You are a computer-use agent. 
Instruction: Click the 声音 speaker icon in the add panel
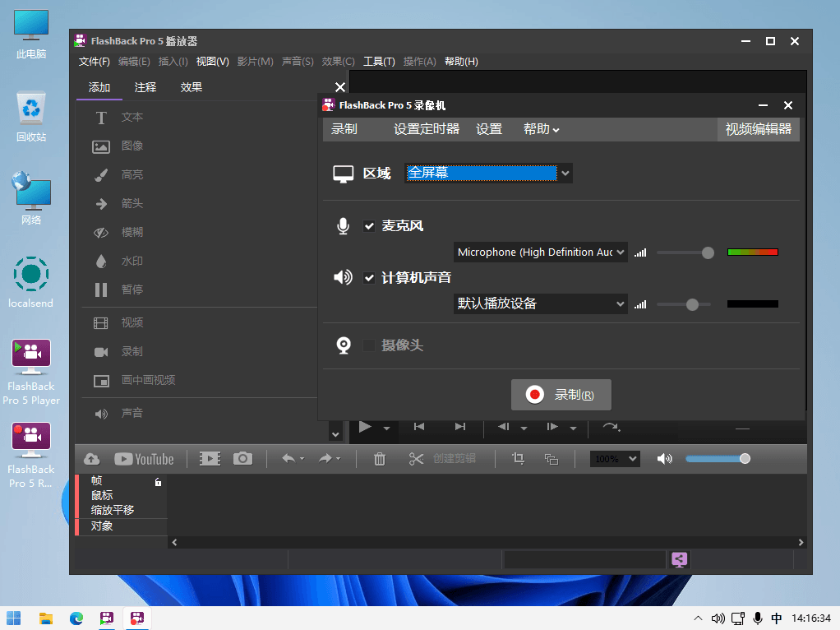click(101, 414)
